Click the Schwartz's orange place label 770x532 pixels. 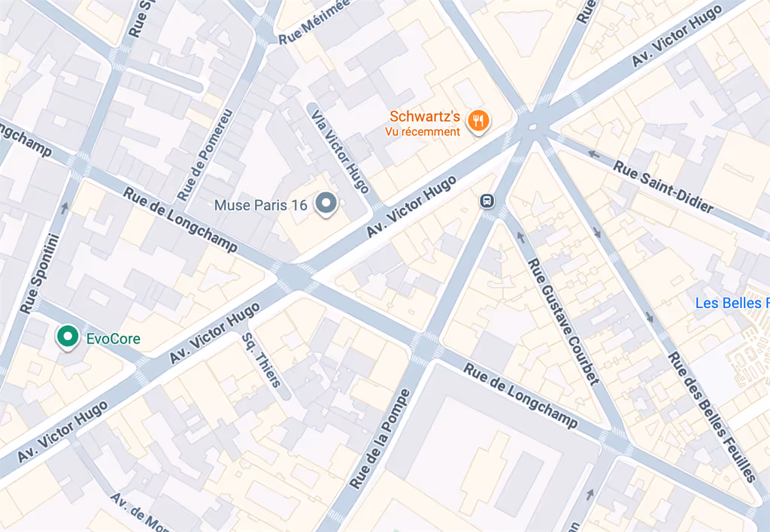click(x=424, y=116)
